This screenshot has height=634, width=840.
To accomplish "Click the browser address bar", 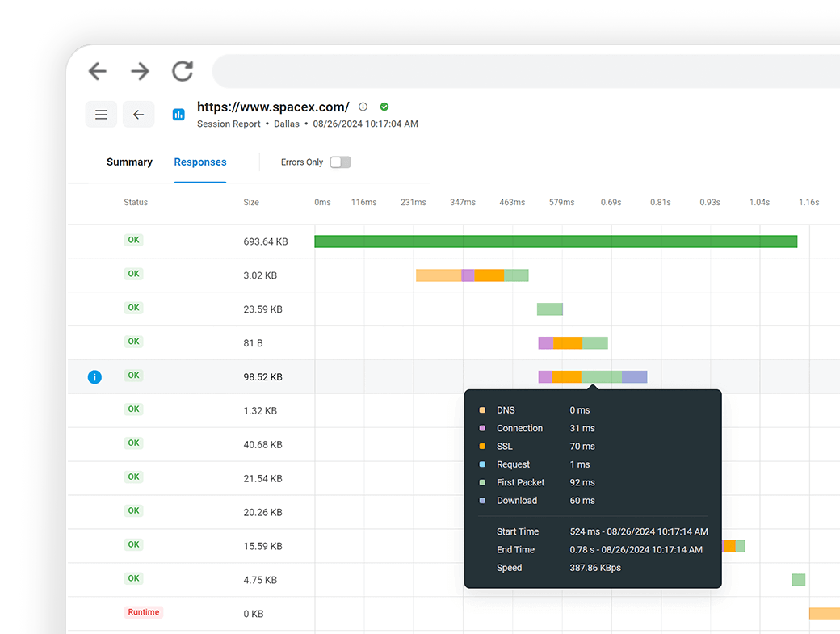I will click(525, 72).
